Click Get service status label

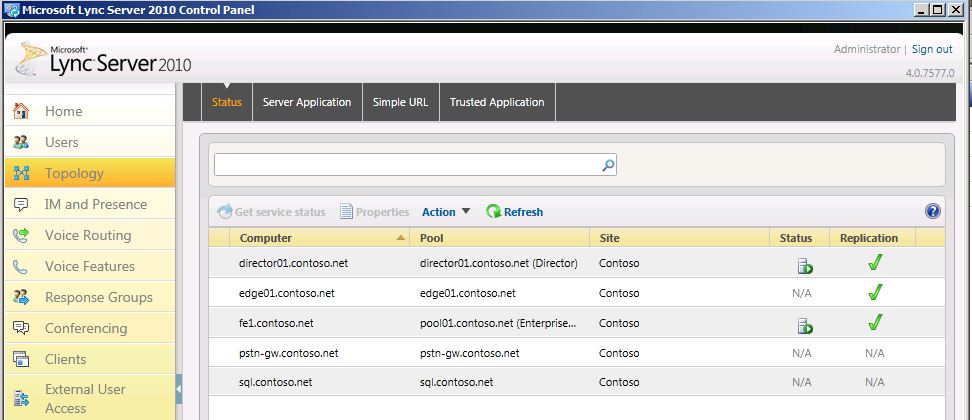[280, 212]
